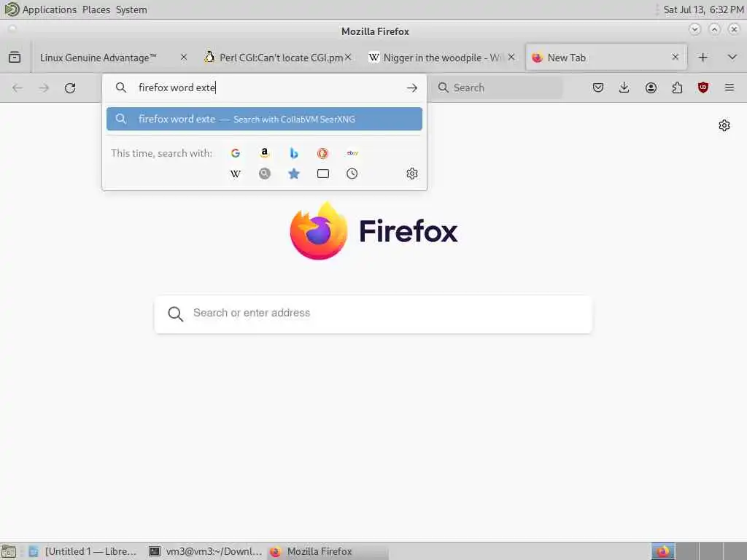This screenshot has height=560, width=747.
Task: Expand the List all tabs chevron
Action: [x=732, y=58]
